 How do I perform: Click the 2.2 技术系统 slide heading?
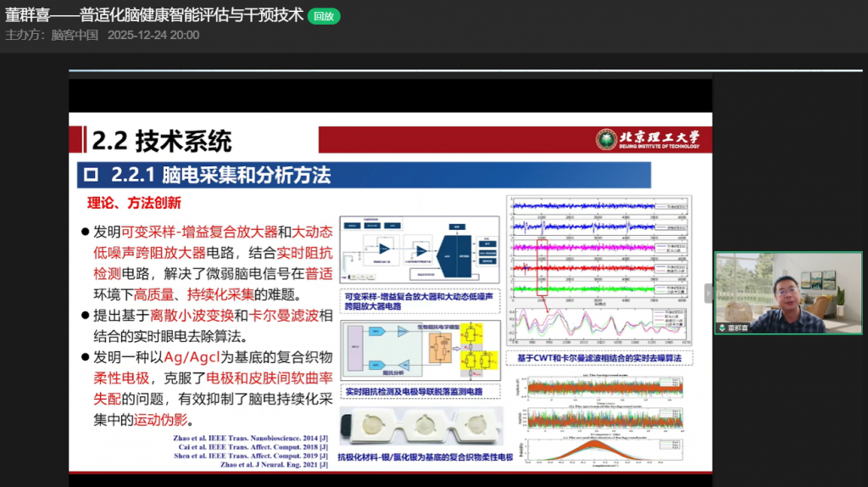click(161, 140)
